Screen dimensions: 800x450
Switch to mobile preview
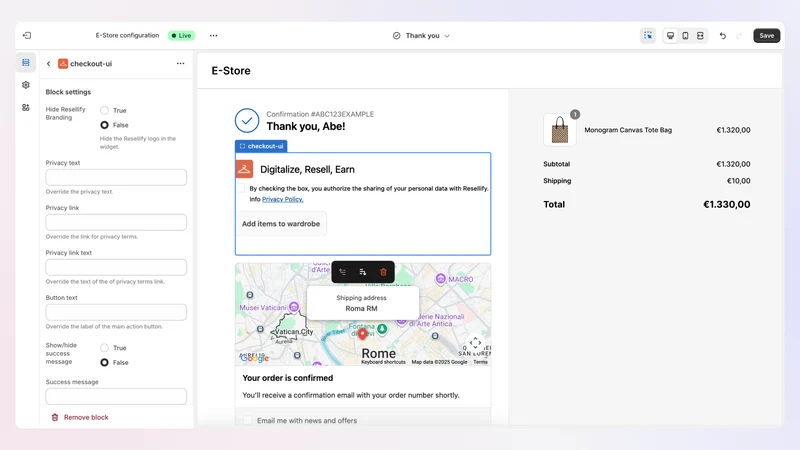pyautogui.click(x=685, y=36)
